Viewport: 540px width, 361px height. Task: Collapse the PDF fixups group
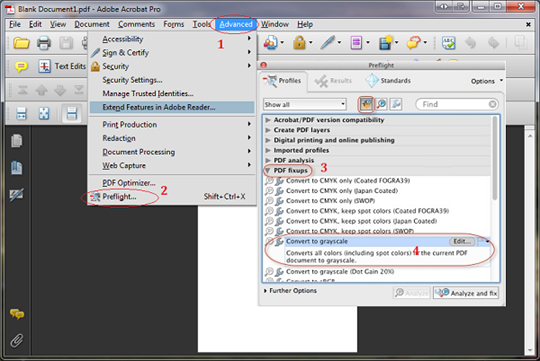click(x=268, y=170)
